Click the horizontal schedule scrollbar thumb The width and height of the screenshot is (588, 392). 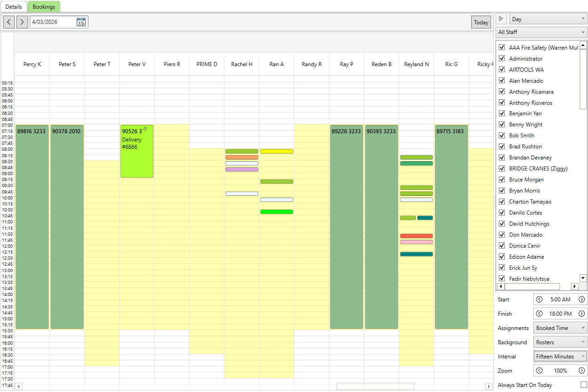pos(375,386)
